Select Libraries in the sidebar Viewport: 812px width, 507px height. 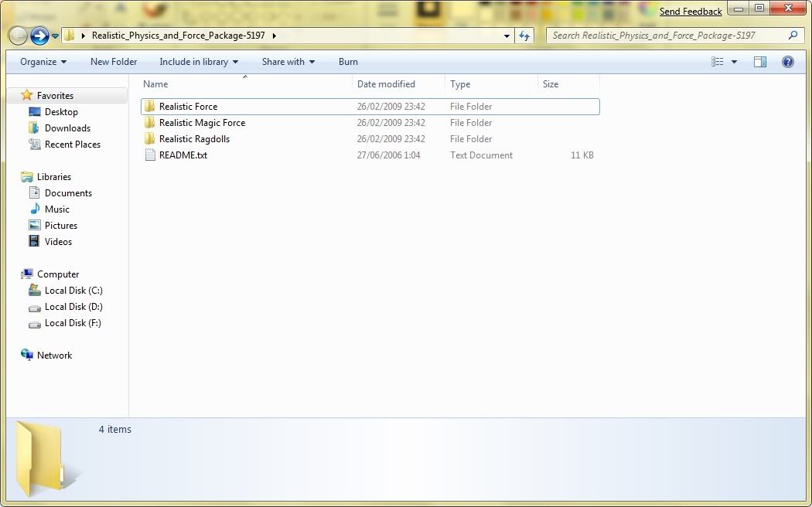click(x=54, y=177)
